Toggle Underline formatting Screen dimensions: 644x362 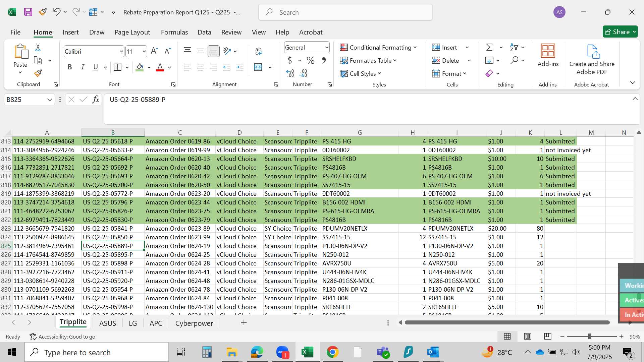(96, 67)
